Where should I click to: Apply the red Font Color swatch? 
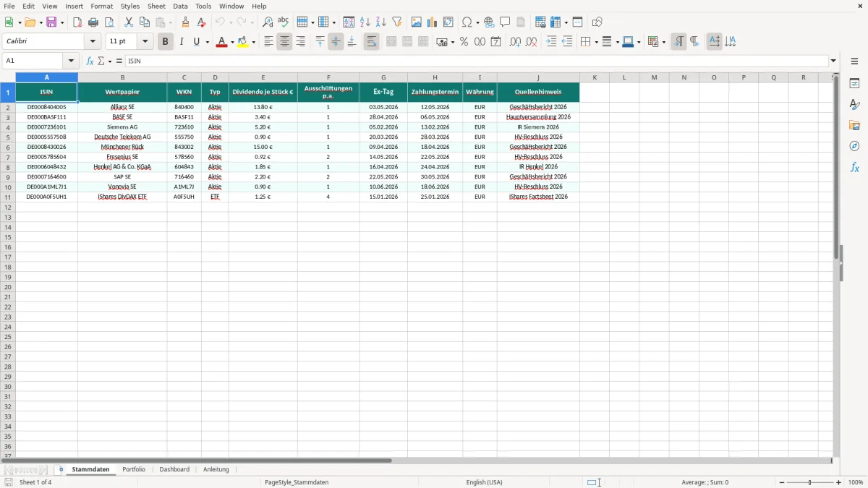[x=222, y=42]
